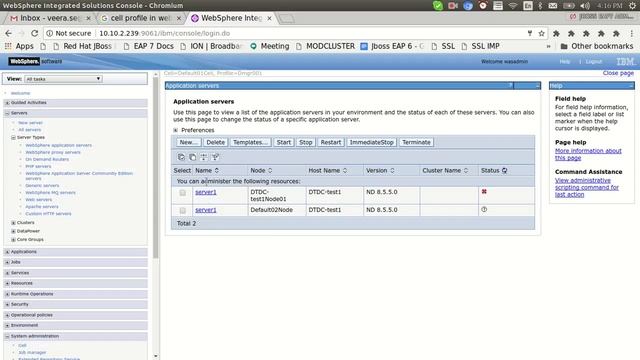This screenshot has height=360, width=640.
Task: Sort table by Name column arrows
Action: coord(217,170)
